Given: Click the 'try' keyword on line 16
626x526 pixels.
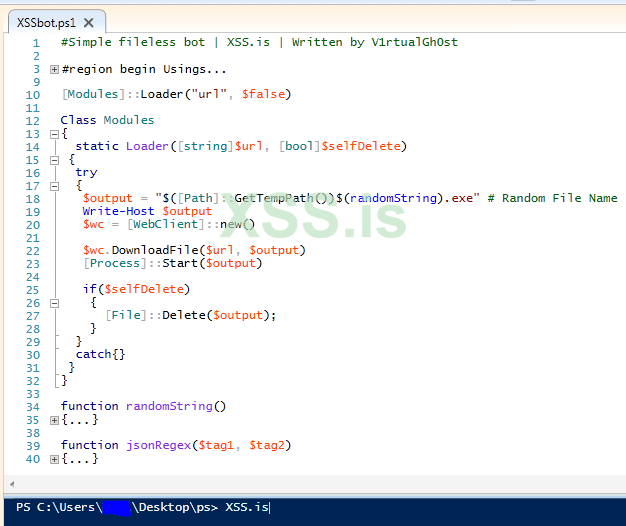Looking at the screenshot, I should [87, 172].
